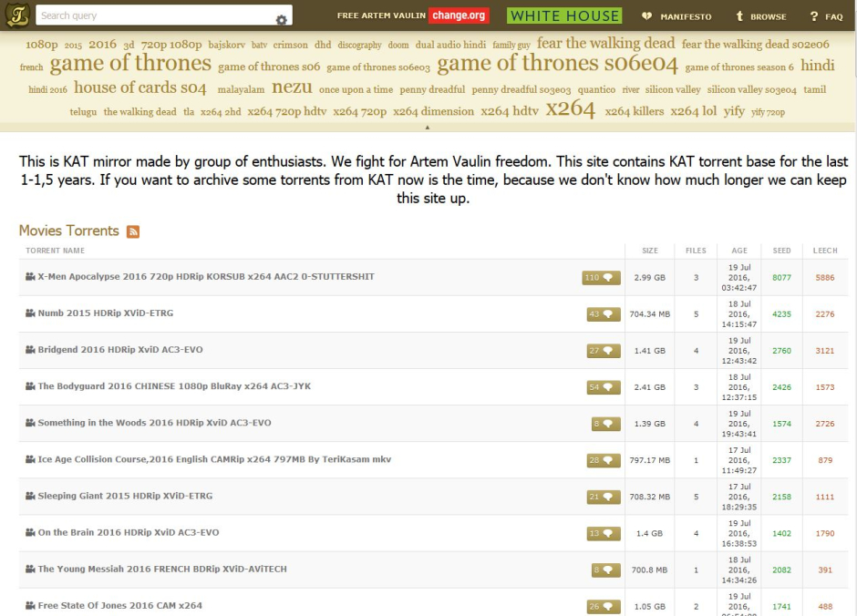Collapse the tag cloud panel arrow
857x616 pixels.
(428, 127)
